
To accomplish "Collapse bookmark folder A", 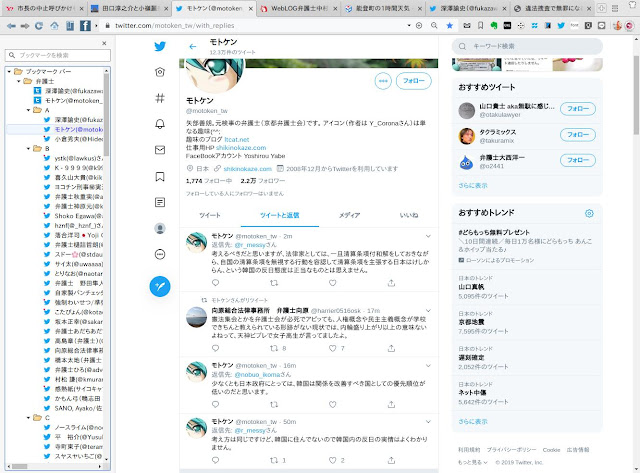I will (x=29, y=110).
